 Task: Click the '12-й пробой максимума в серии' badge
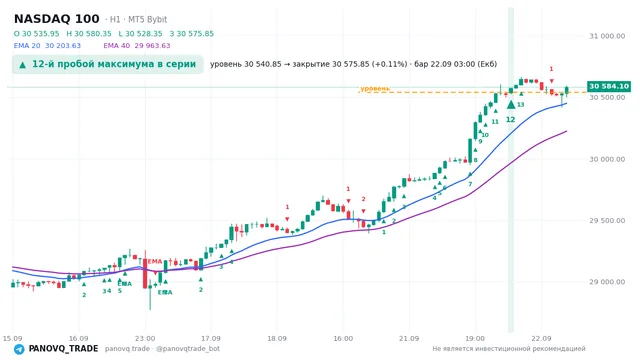(x=108, y=64)
